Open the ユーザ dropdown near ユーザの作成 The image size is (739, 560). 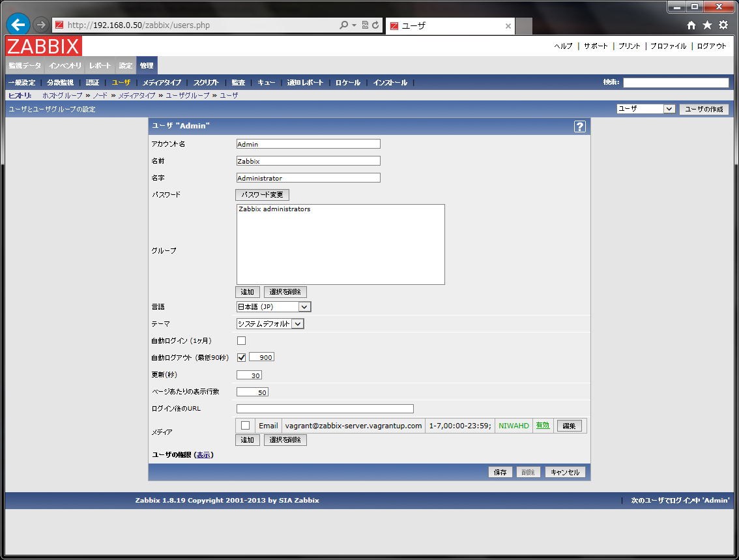646,109
